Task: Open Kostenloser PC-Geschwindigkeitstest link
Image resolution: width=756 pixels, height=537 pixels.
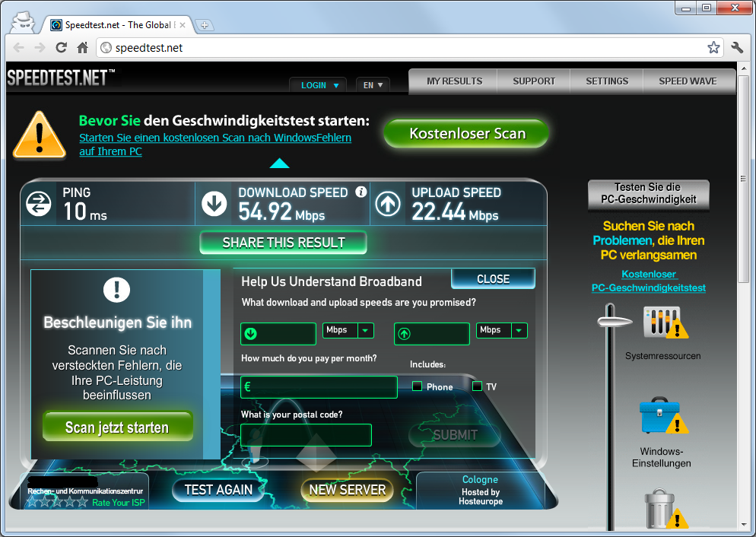Action: (649, 281)
